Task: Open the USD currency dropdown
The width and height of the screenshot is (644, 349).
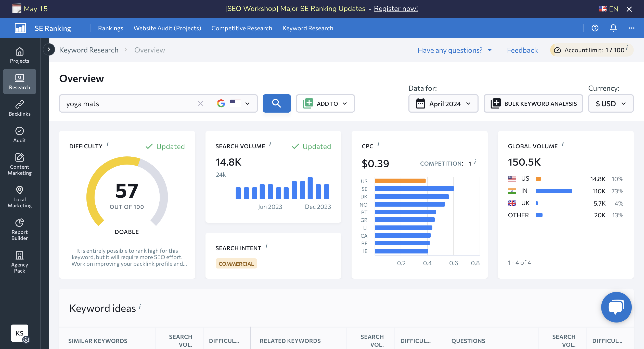Action: 611,103
